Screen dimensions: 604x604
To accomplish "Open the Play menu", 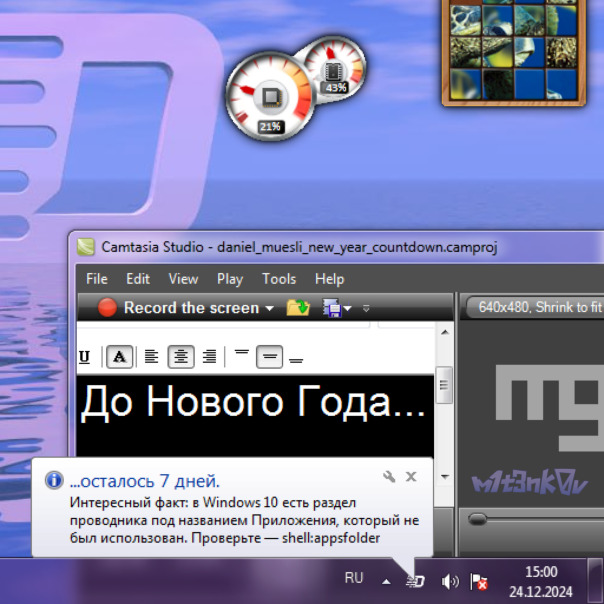I will [230, 279].
